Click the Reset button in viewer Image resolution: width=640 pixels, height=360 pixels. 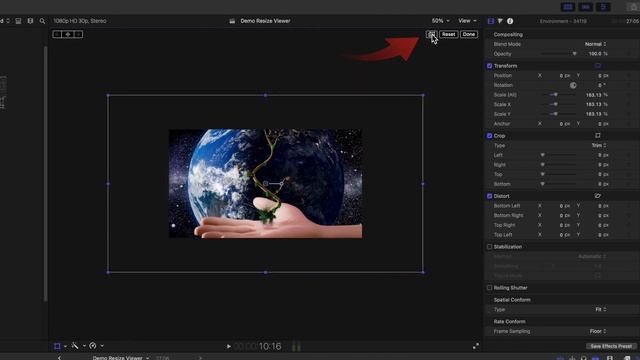[x=448, y=34]
